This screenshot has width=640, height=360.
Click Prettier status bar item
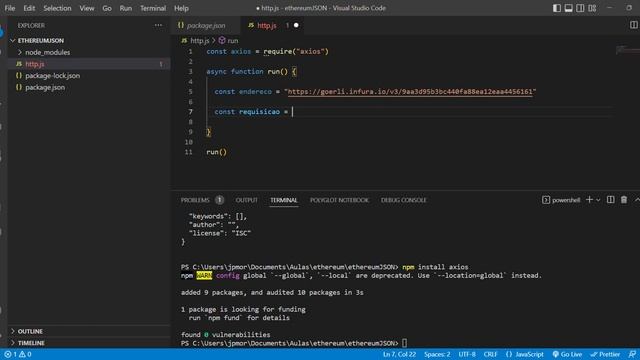point(605,354)
